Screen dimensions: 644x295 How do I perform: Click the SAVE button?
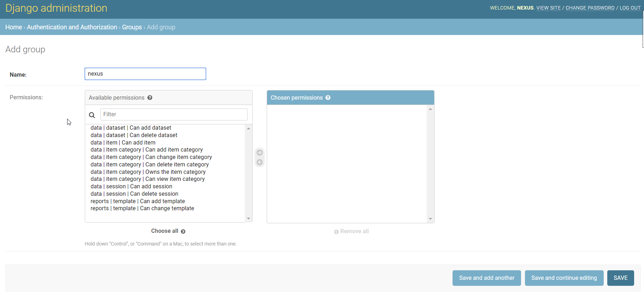pos(620,278)
